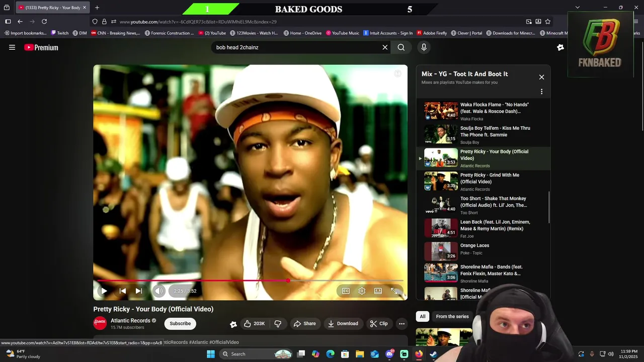The height and width of the screenshot is (362, 644).
Task: Open Mix playlist three-dot options
Action: 541,92
